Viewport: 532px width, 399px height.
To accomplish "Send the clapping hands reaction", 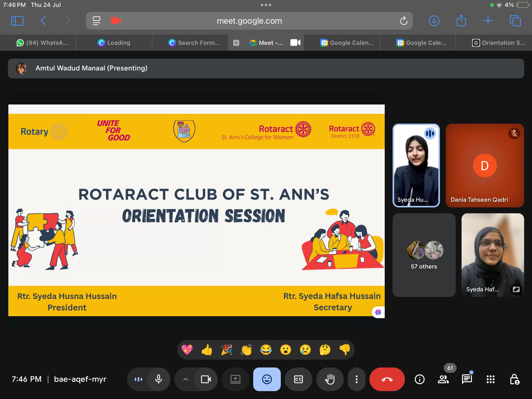I will 246,350.
